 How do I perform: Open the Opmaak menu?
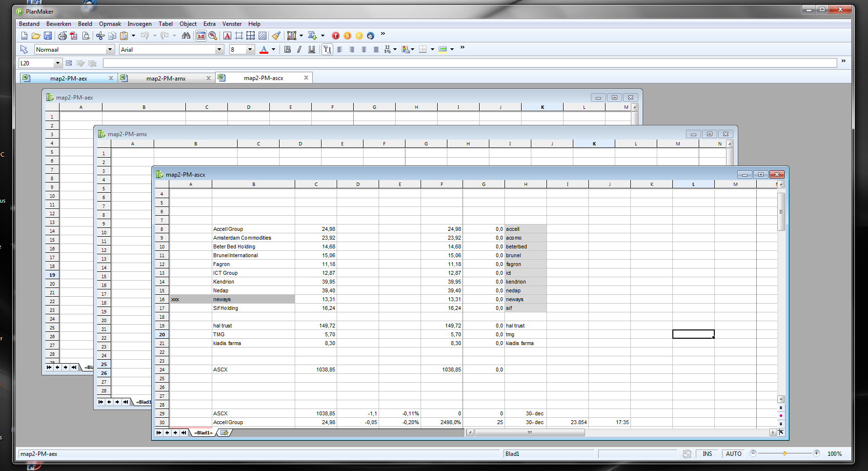click(110, 24)
